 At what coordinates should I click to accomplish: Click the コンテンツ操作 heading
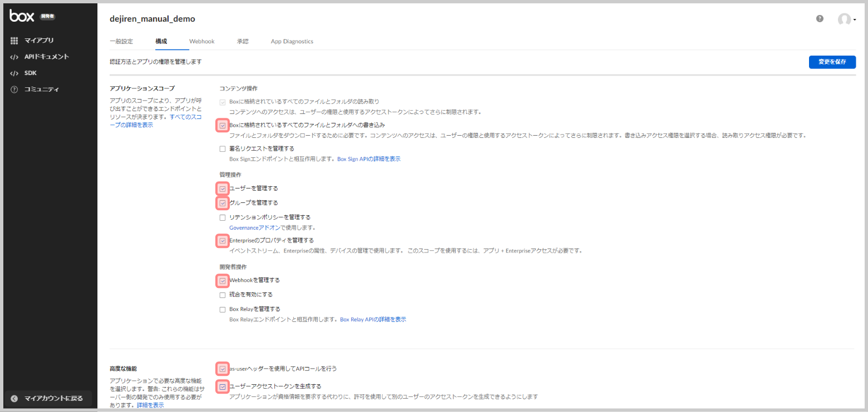tap(239, 88)
